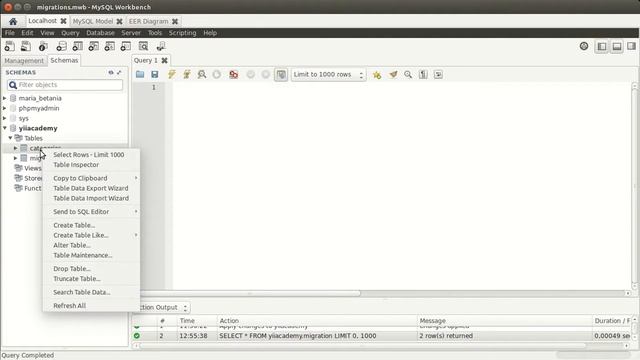Image resolution: width=640 pixels, height=360 pixels.
Task: Expand the sys schema
Action: click(4, 118)
